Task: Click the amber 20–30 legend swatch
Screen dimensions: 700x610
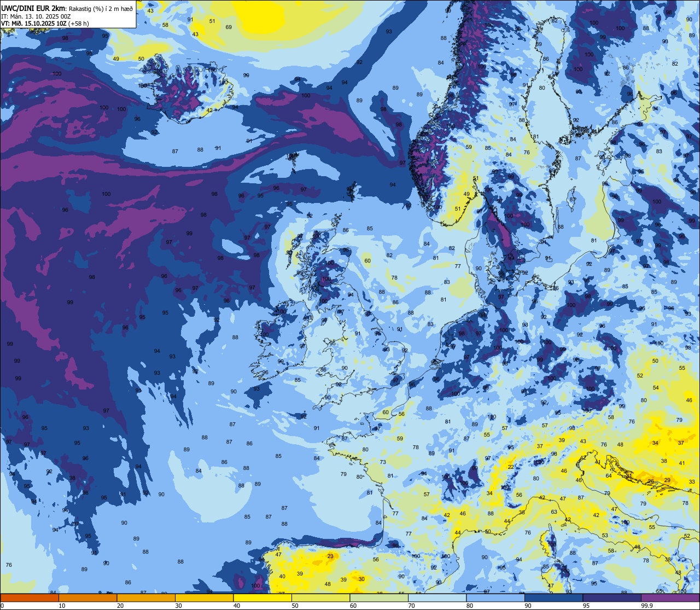Action: 146,598
